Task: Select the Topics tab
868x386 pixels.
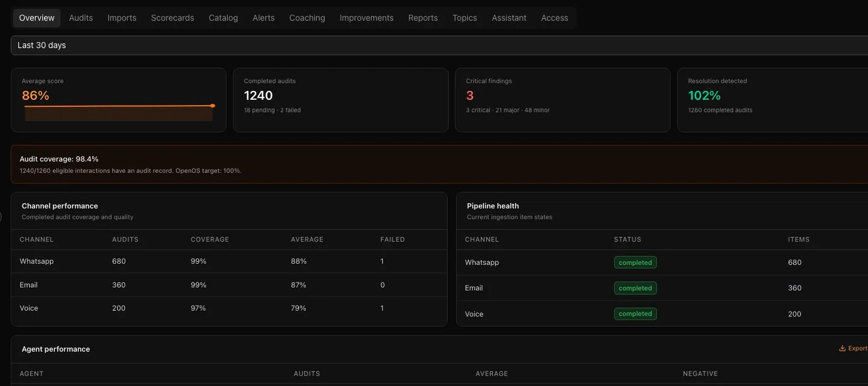Action: point(465,18)
